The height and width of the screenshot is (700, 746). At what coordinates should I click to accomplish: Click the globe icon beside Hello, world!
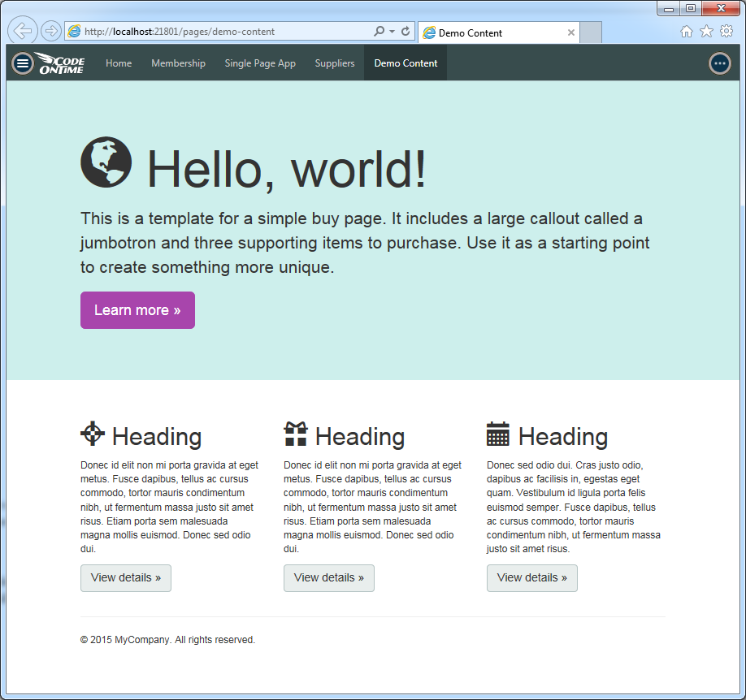[x=106, y=162]
